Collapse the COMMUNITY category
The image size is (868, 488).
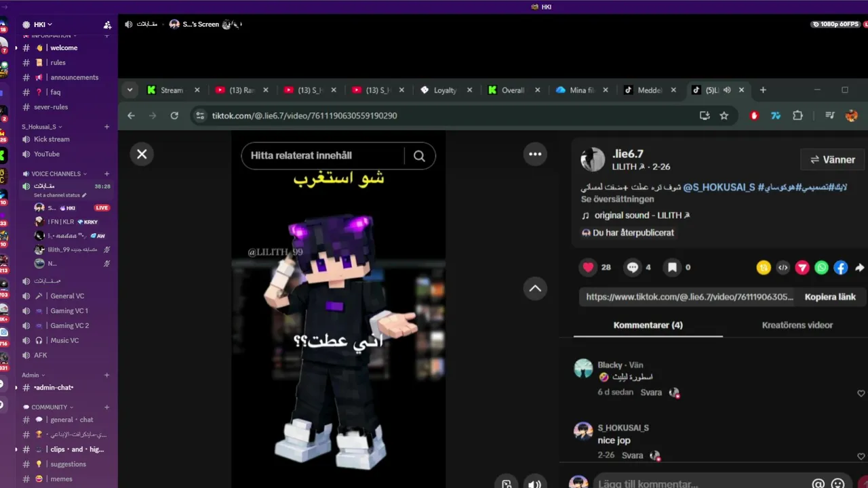pos(49,407)
